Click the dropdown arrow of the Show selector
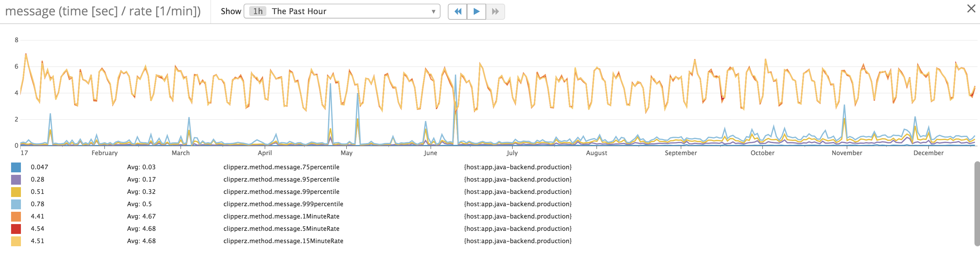This screenshot has width=980, height=253. tap(433, 12)
